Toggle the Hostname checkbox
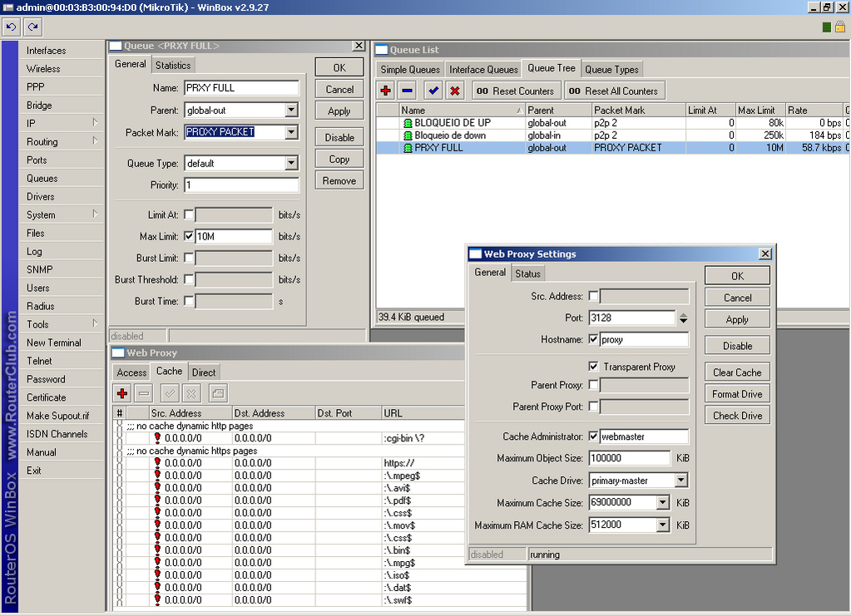The height and width of the screenshot is (616, 851). coord(593,339)
